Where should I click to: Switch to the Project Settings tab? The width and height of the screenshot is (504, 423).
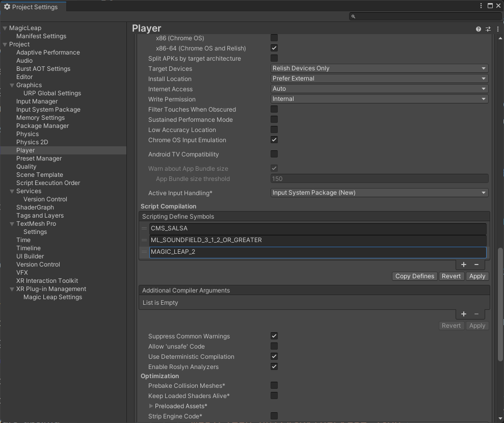point(33,7)
